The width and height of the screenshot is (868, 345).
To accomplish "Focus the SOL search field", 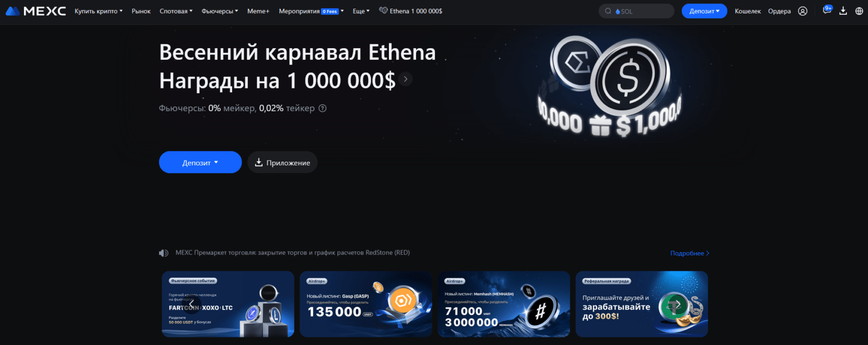I will pyautogui.click(x=636, y=11).
